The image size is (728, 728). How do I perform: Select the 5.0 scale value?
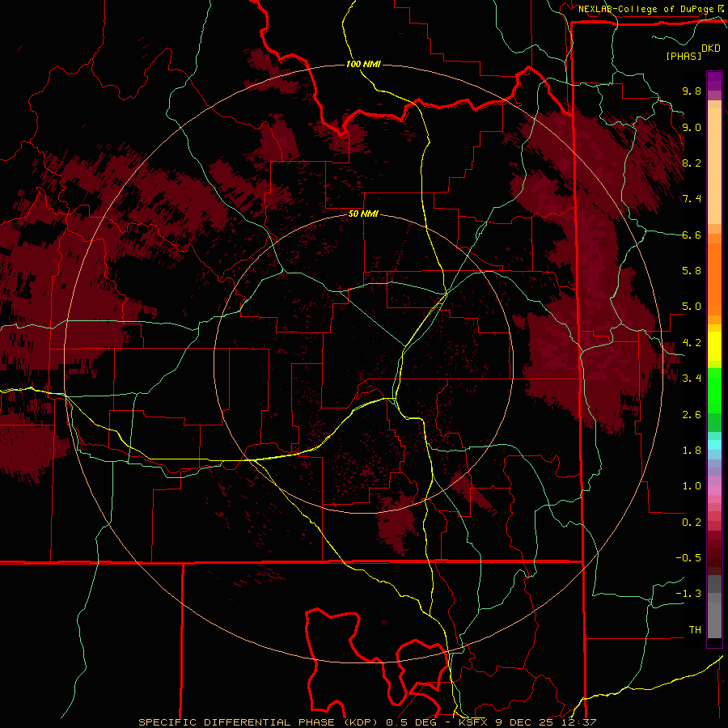(692, 307)
